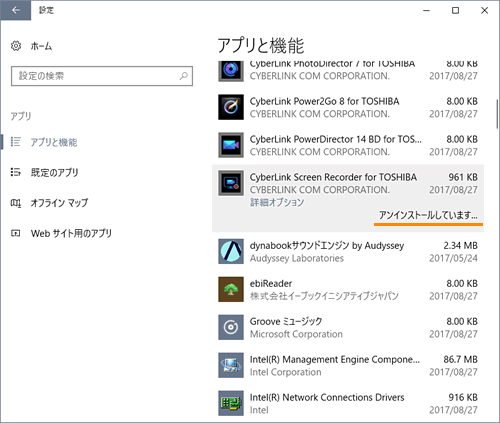
Task: Click the 86.7 MB size value
Action: (461, 359)
